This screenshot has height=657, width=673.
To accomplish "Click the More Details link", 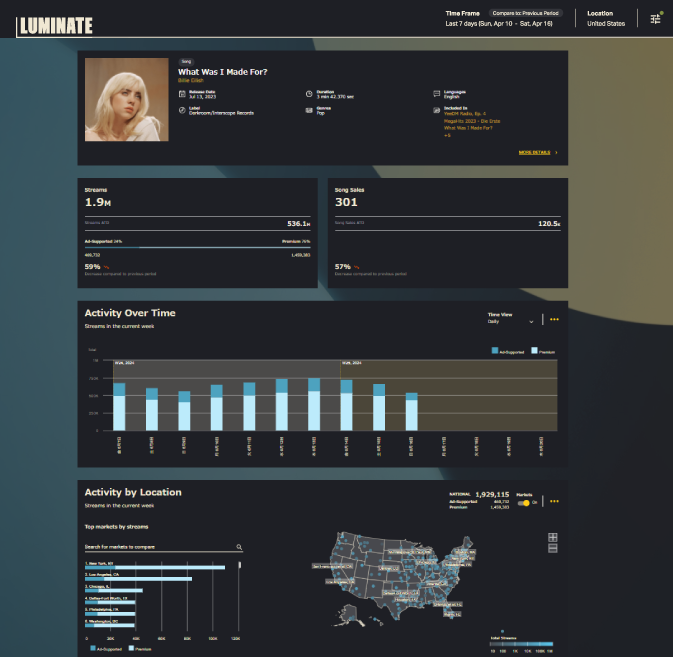I will pyautogui.click(x=537, y=153).
